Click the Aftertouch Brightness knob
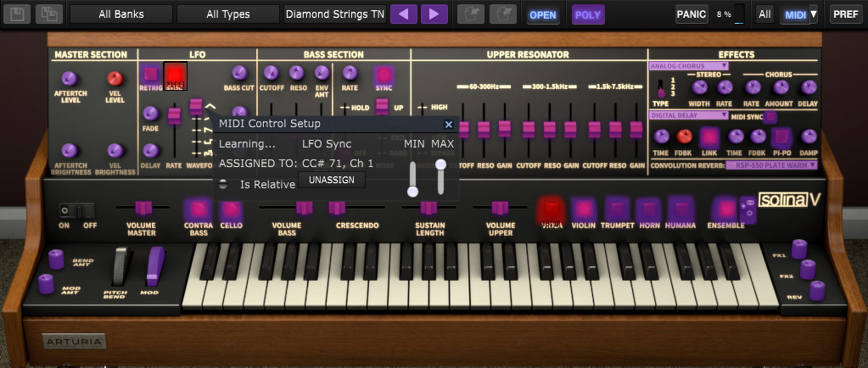This screenshot has height=368, width=868. click(x=70, y=151)
